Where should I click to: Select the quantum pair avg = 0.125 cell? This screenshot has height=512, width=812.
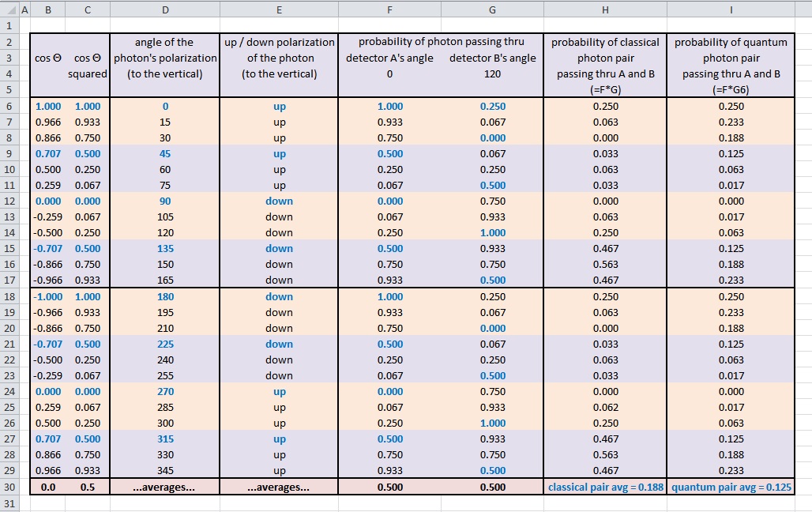point(731,488)
